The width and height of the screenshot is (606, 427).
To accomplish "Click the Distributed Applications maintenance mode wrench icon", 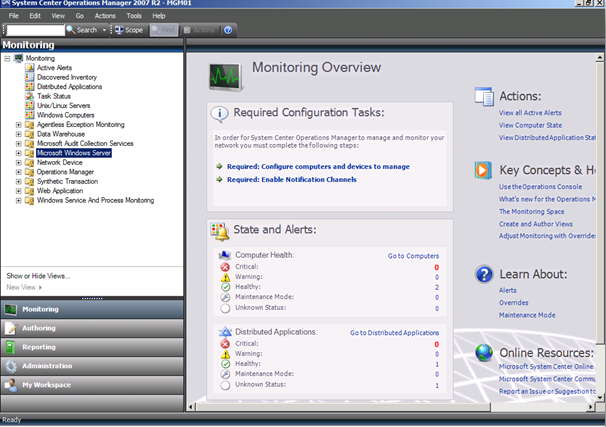I will [225, 374].
